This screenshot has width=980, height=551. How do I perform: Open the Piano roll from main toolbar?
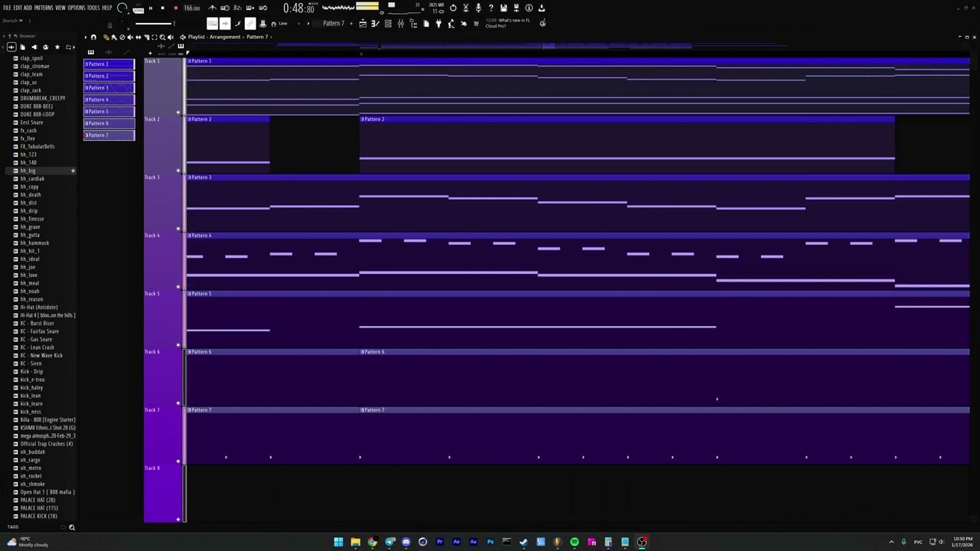pos(375,24)
